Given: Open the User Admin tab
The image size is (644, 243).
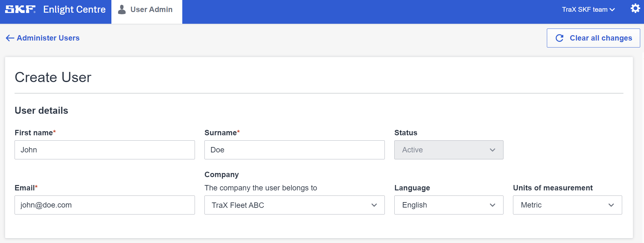Looking at the screenshot, I should point(147,12).
